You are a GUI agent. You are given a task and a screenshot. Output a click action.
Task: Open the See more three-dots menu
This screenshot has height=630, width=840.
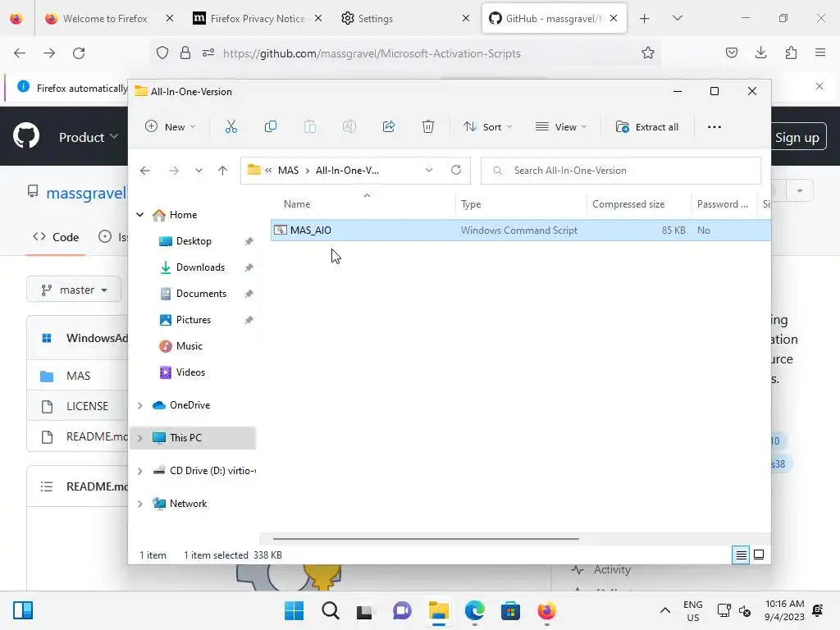point(714,127)
